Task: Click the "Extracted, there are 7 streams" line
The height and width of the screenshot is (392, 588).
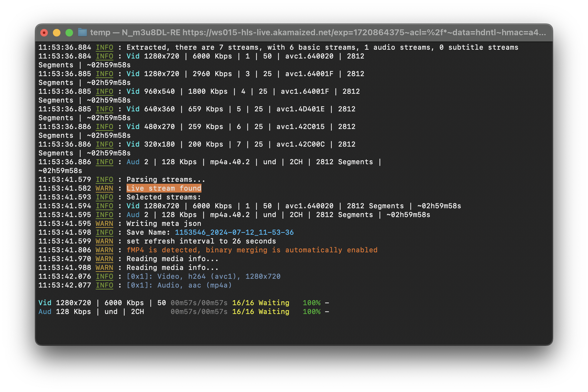Action: tap(322, 47)
